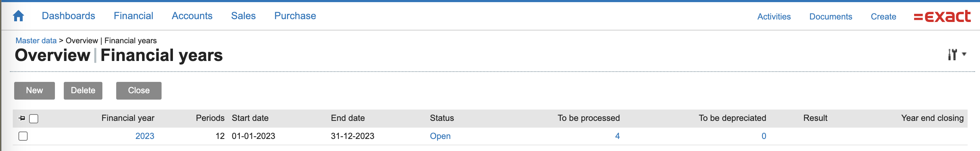Open the customize tools icon
This screenshot has height=151, width=980.
[952, 54]
